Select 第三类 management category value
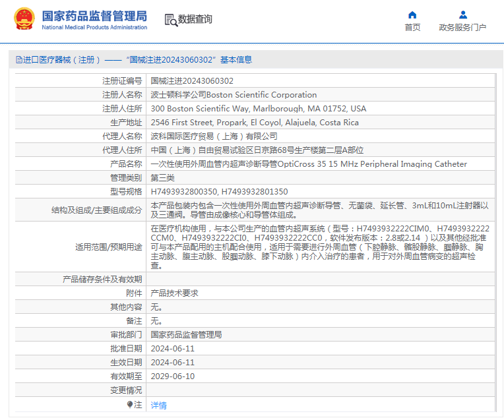The width and height of the screenshot is (504, 420). click(163, 178)
